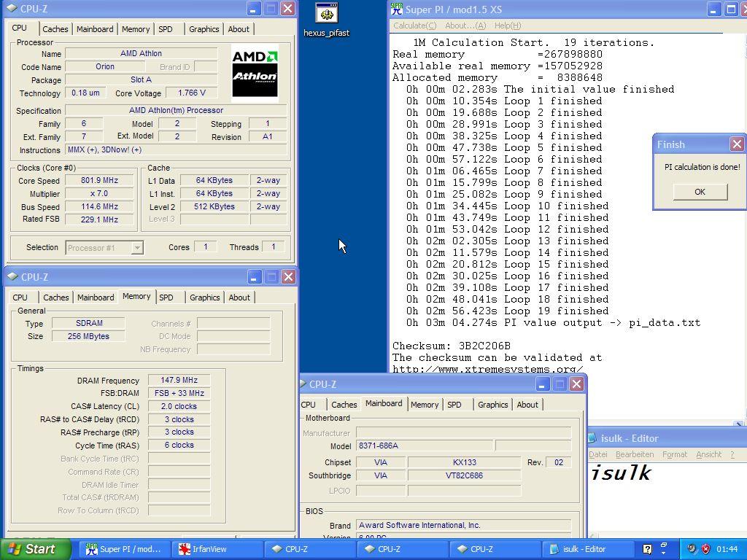Select Caches tab in top CPU-Z window
Image resolution: width=747 pixels, height=560 pixels.
55,29
